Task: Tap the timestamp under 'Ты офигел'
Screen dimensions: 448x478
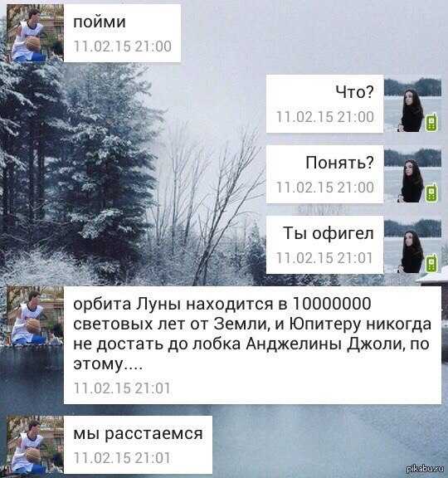Action: coord(324,258)
